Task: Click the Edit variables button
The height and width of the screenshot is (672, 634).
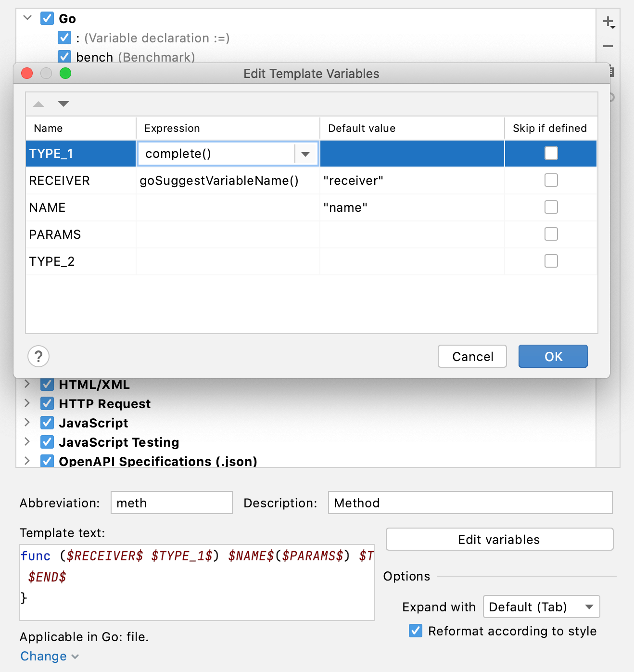Action: click(499, 539)
